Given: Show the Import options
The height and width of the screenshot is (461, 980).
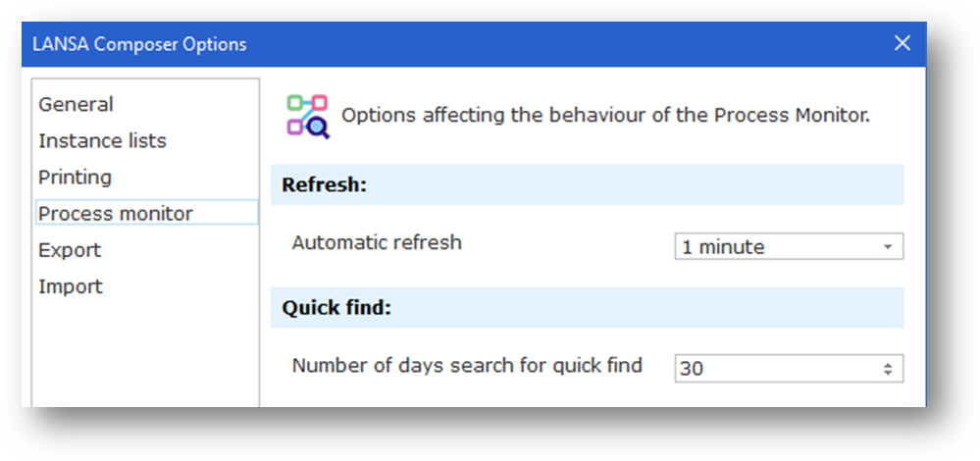Looking at the screenshot, I should tap(71, 286).
